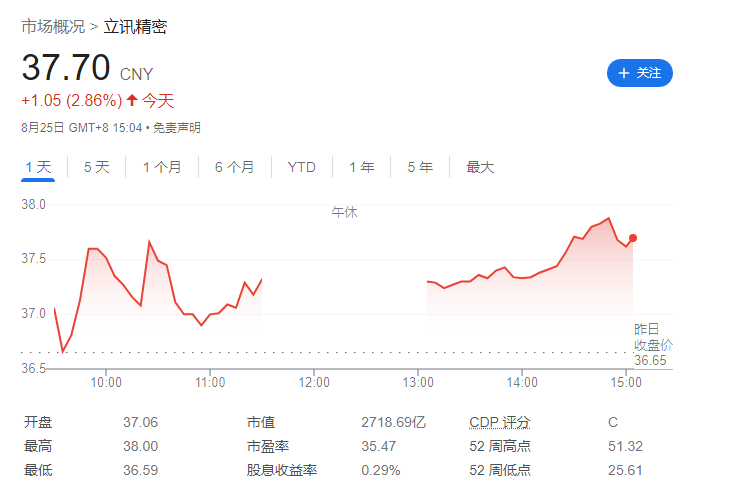Switch to the 1 年 chart tab
The height and width of the screenshot is (498, 731).
click(x=362, y=167)
